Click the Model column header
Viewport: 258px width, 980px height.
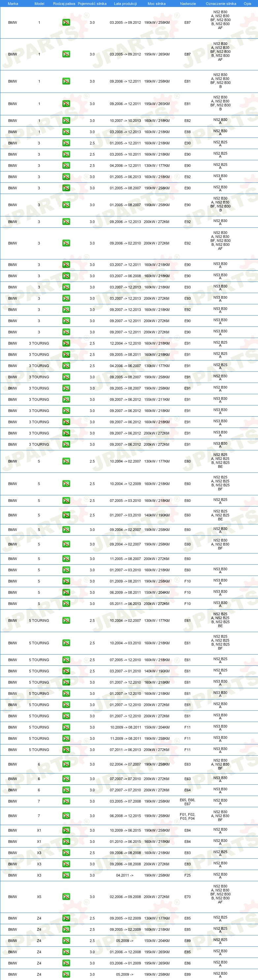click(39, 3)
